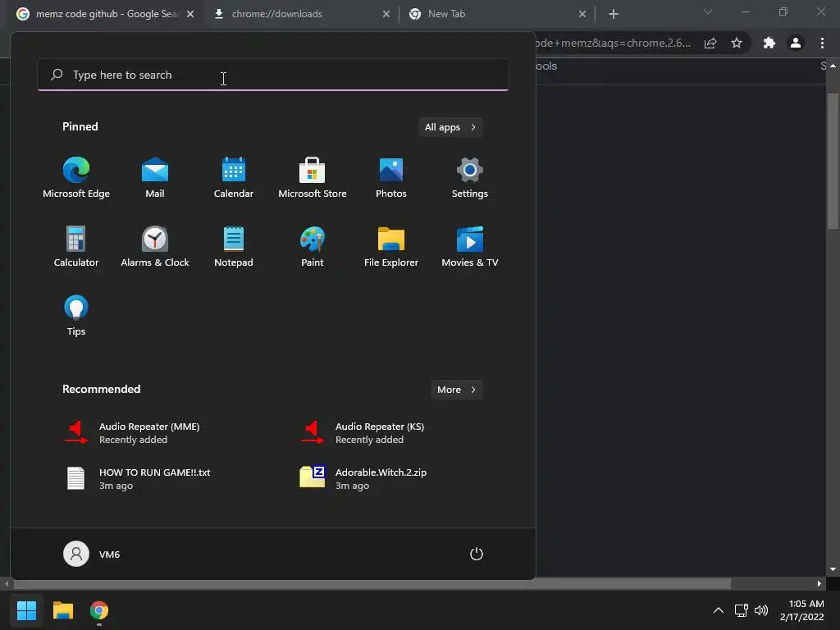Open Alarms & Clock
This screenshot has height=630, width=840.
tap(155, 246)
